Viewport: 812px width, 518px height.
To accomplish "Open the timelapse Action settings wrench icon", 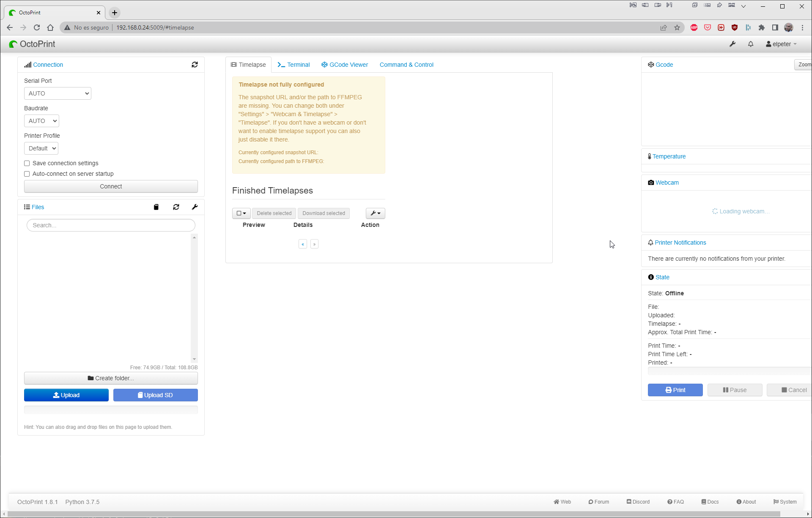I will click(375, 213).
